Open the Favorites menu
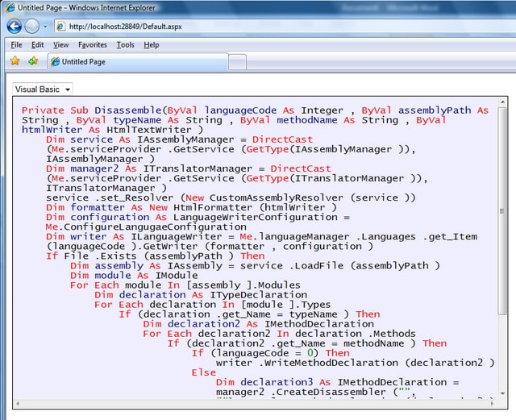Screen dimensions: 516x420 pyautogui.click(x=93, y=45)
